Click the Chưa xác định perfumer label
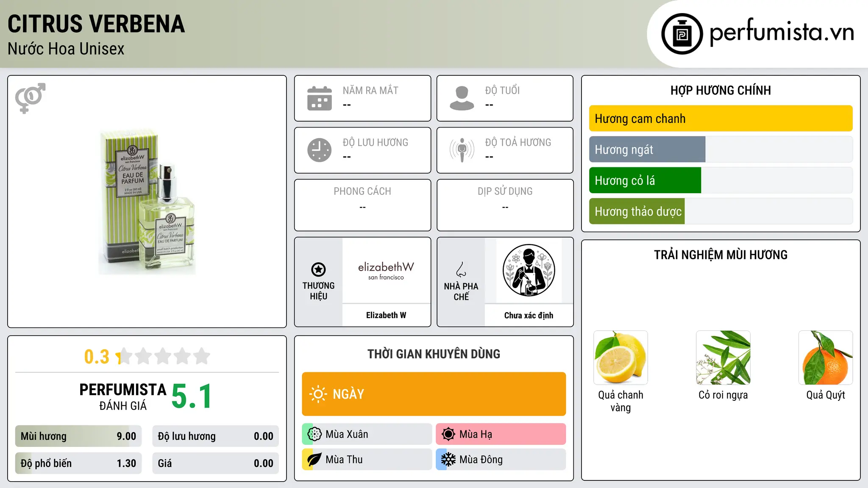This screenshot has width=868, height=488. coord(529,315)
